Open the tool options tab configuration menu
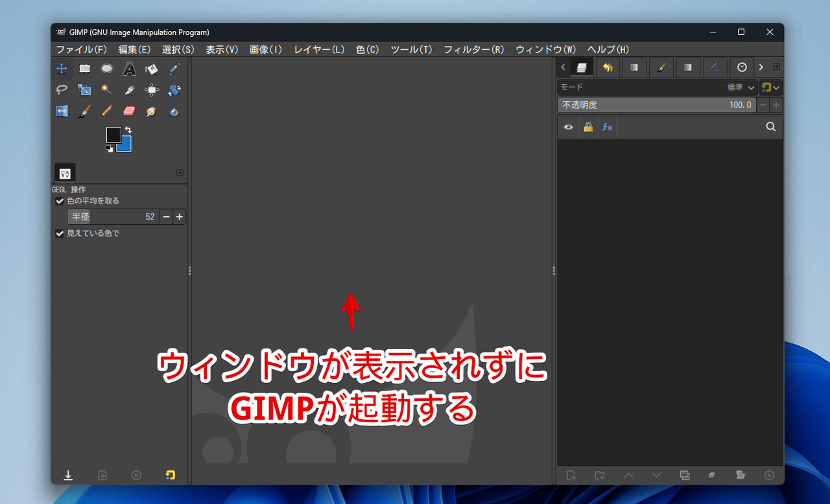Image resolution: width=830 pixels, height=504 pixels. tap(180, 173)
